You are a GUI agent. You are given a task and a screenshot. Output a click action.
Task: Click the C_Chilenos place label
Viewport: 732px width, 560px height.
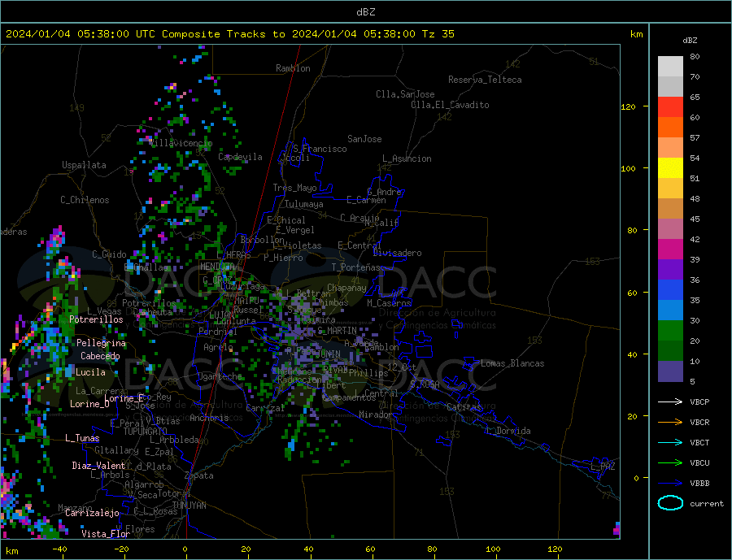tap(85, 200)
